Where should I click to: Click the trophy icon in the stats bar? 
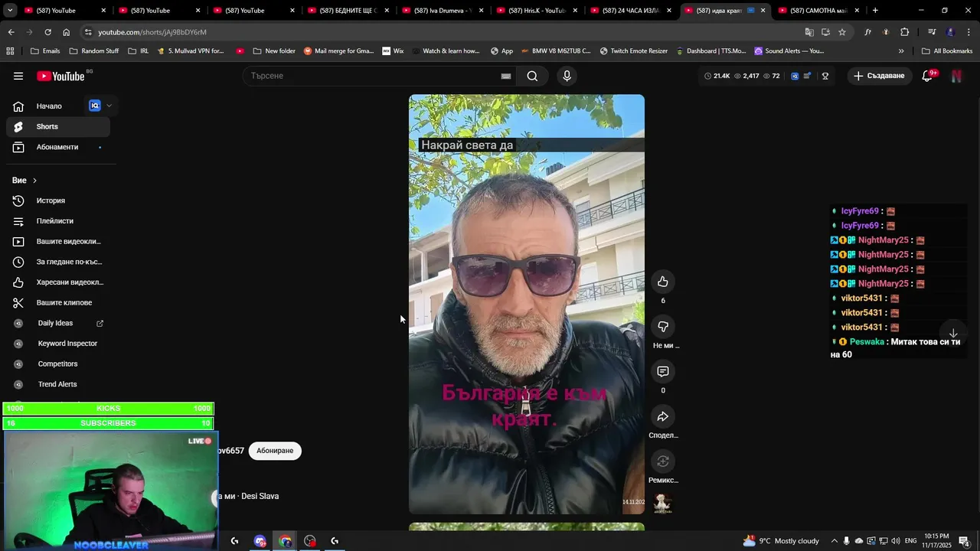[x=825, y=76]
